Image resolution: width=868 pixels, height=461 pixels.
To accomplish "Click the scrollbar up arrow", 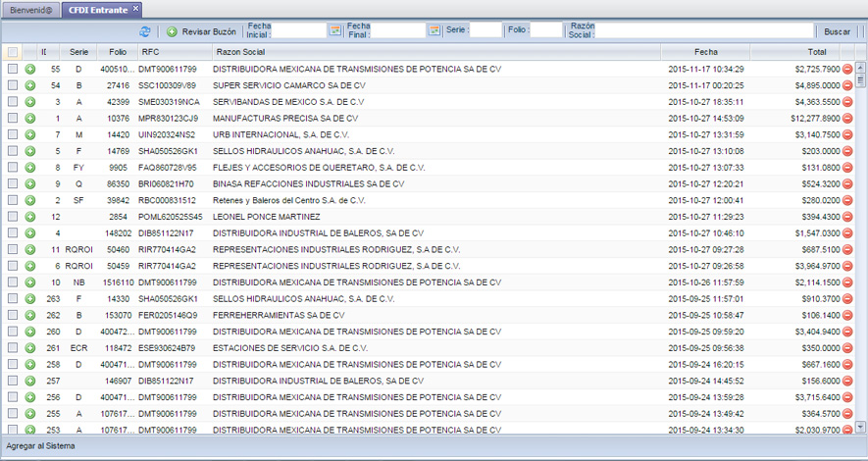I will point(860,68).
